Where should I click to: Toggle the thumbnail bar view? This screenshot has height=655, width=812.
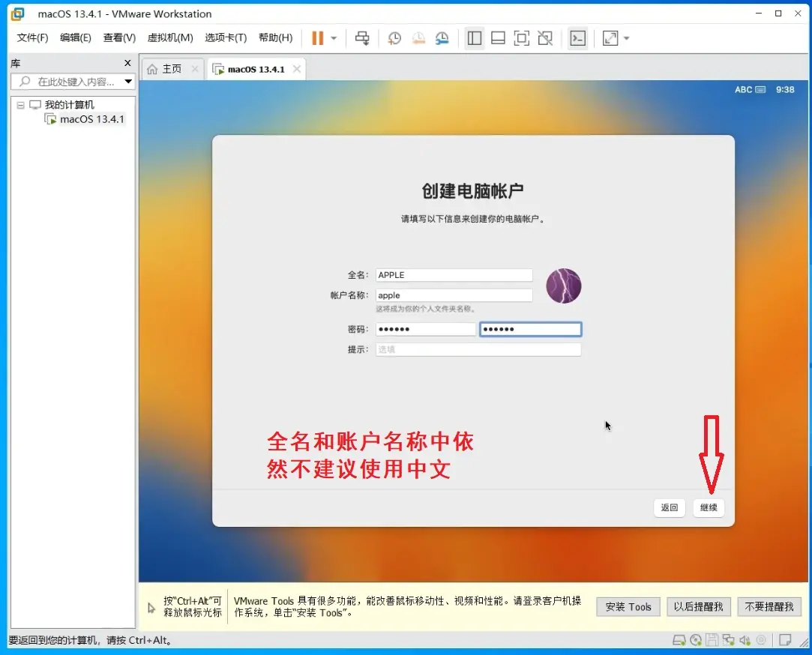[498, 37]
